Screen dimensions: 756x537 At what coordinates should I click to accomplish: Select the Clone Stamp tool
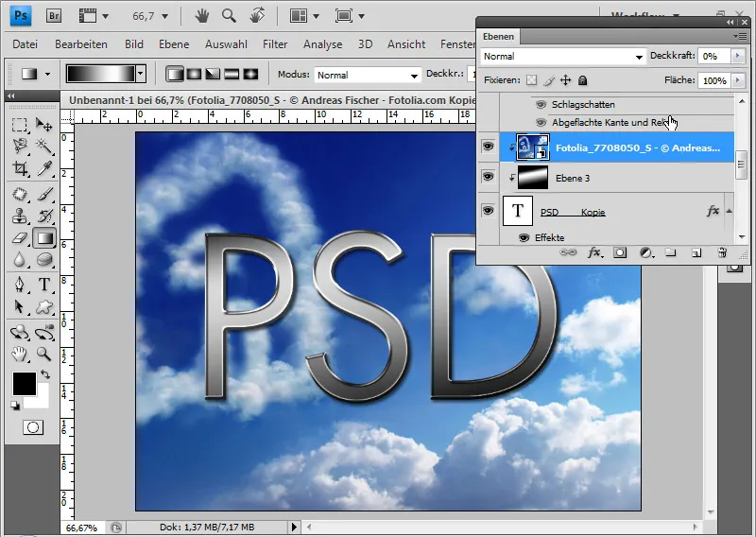pos(19,217)
